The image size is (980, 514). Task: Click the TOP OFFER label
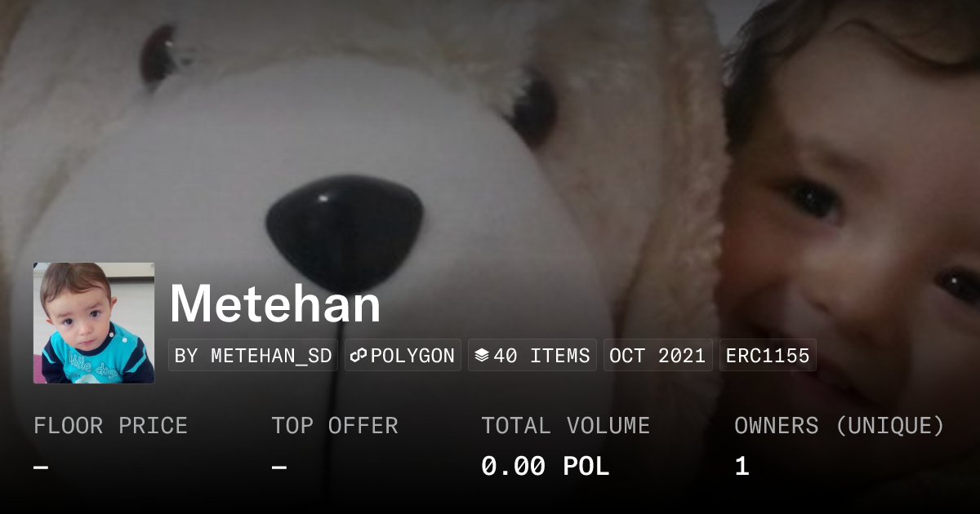click(x=335, y=426)
